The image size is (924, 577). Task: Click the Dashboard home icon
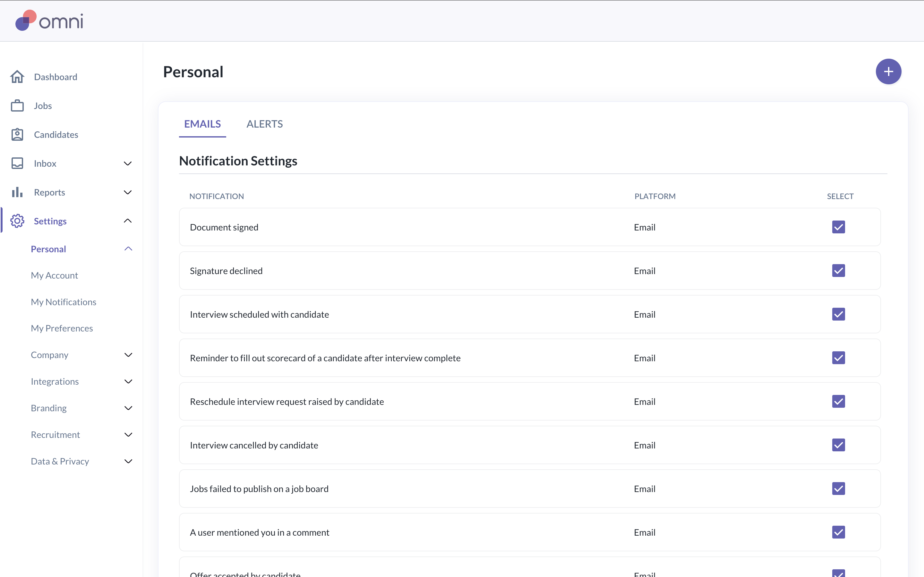17,77
